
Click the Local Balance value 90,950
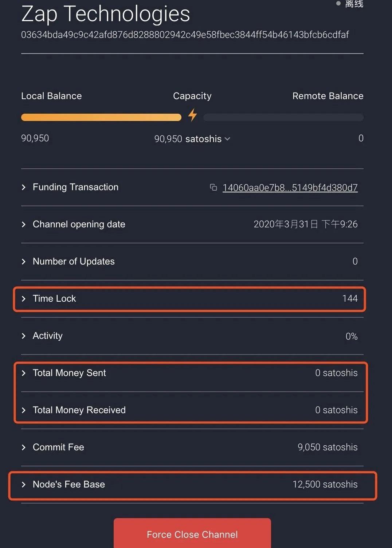pyautogui.click(x=35, y=138)
